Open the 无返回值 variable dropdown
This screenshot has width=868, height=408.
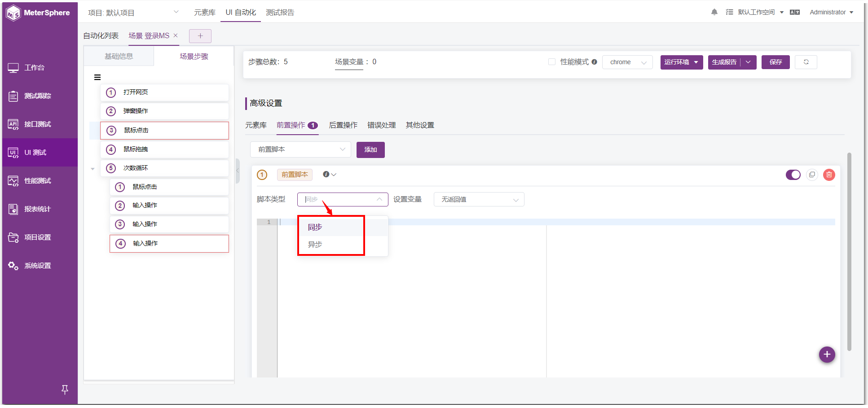click(479, 199)
